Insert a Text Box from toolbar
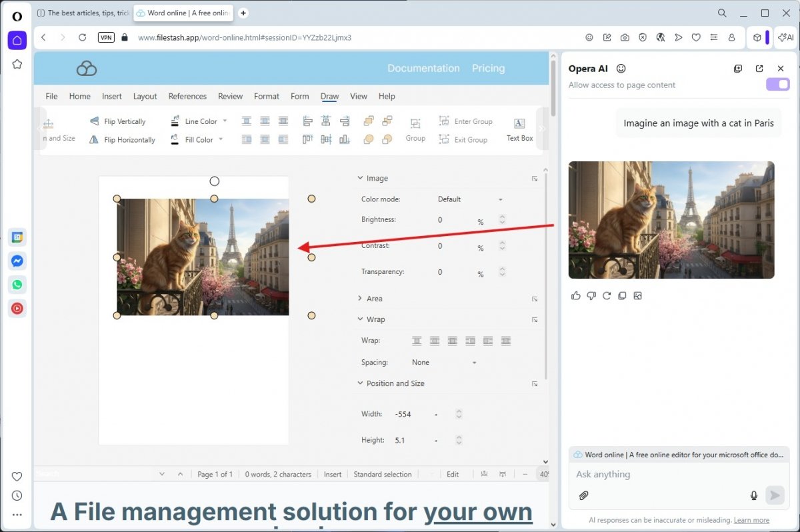This screenshot has width=800, height=532. pos(519,129)
